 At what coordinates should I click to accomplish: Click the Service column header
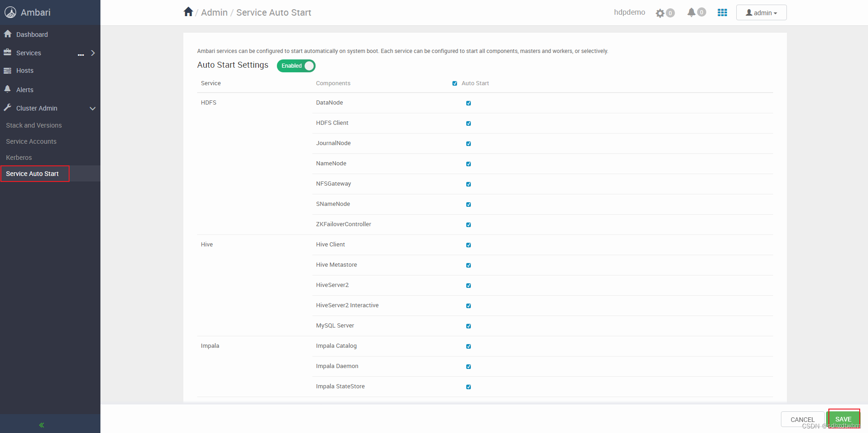[211, 83]
